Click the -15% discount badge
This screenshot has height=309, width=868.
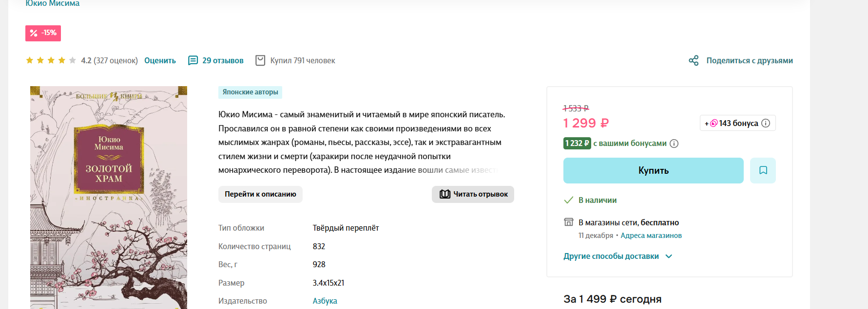pos(43,33)
